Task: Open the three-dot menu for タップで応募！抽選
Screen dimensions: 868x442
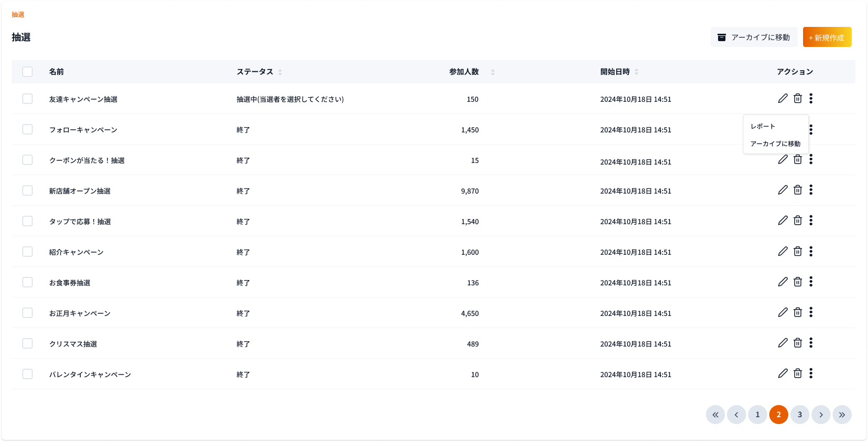Action: click(811, 220)
